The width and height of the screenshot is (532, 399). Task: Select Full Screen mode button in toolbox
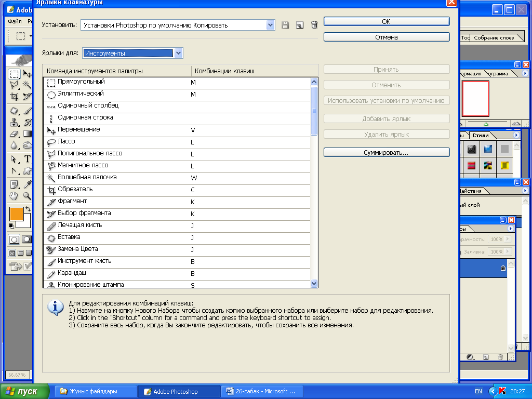pyautogui.click(x=29, y=253)
